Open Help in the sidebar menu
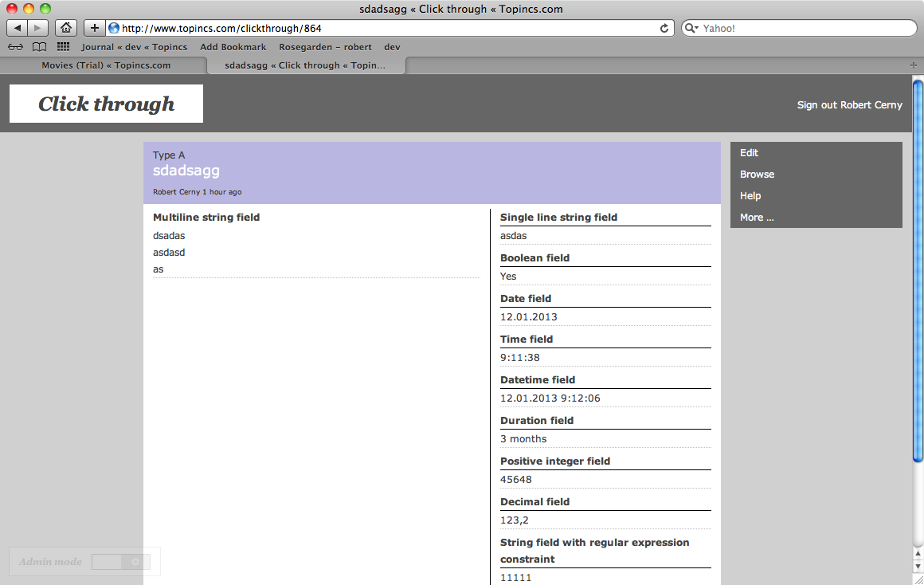Image resolution: width=924 pixels, height=585 pixels. [x=750, y=196]
